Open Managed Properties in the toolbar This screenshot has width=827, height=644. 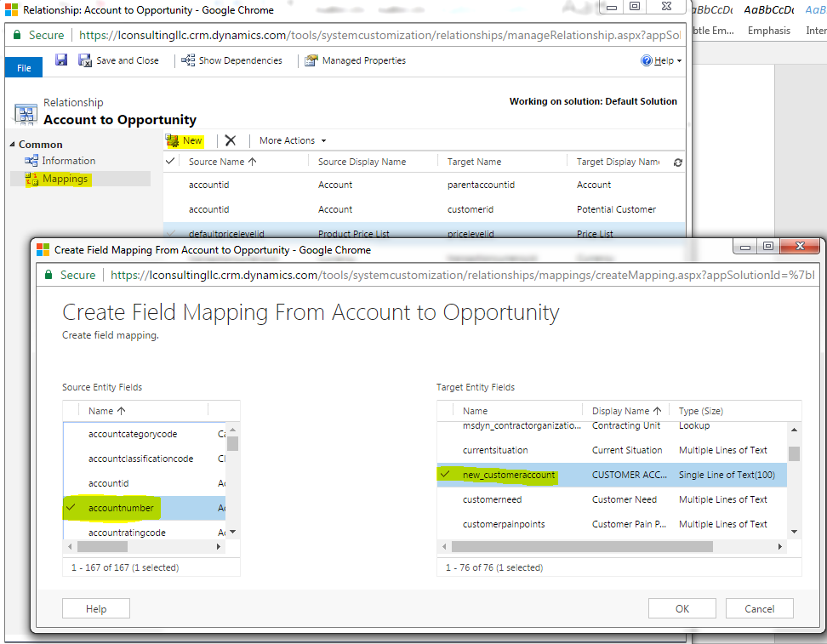(x=355, y=60)
